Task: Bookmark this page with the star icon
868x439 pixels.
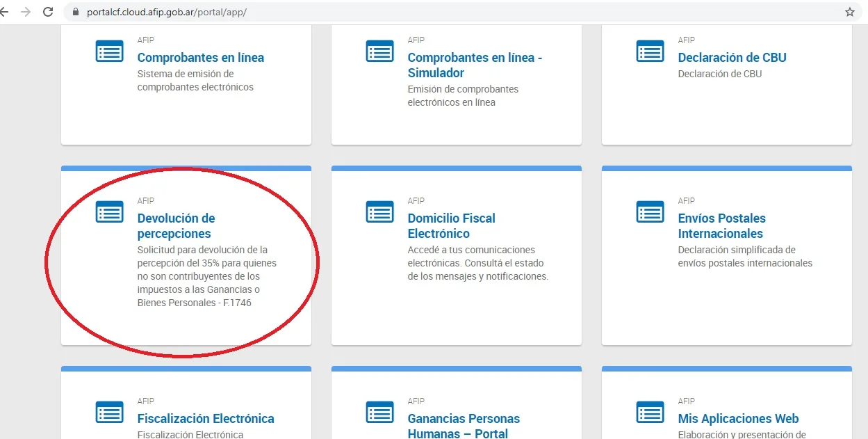Action: pyautogui.click(x=849, y=12)
